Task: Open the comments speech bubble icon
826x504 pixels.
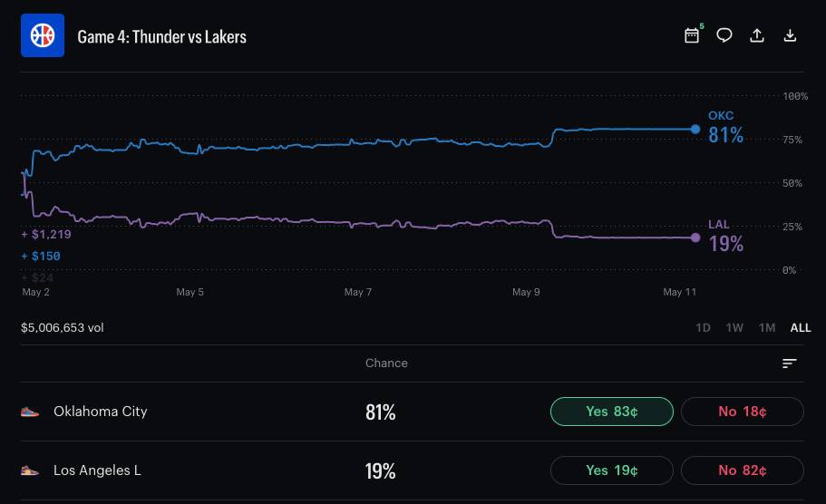Action: pos(724,35)
